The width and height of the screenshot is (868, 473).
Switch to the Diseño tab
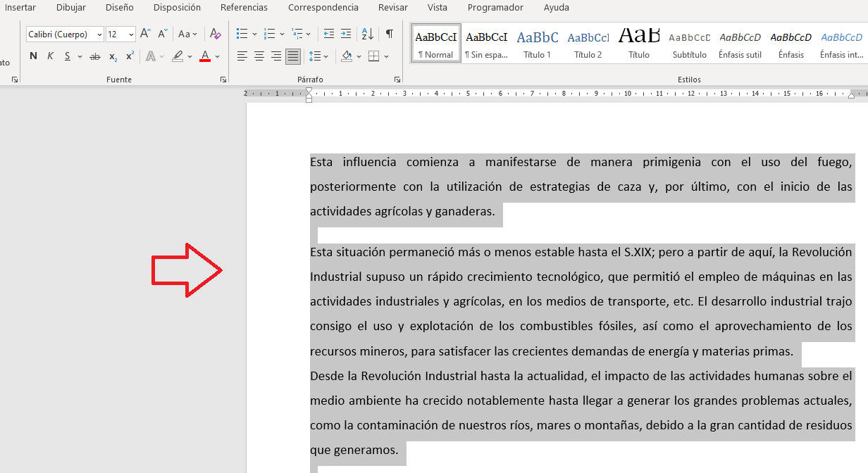119,8
